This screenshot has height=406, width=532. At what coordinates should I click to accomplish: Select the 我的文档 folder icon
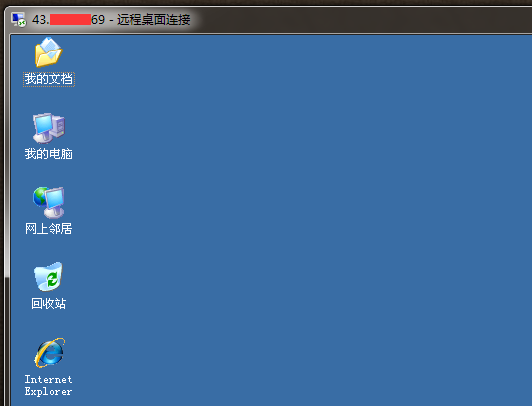click(49, 52)
